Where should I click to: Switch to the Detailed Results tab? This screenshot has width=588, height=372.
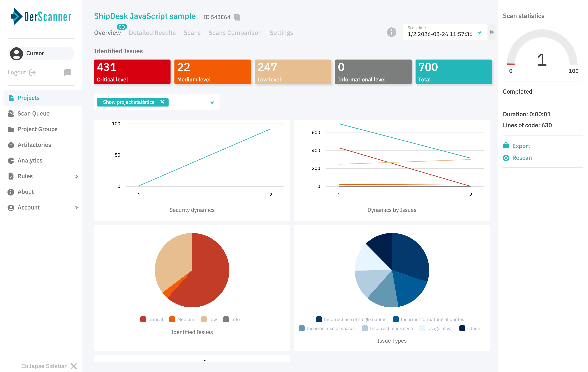point(152,33)
